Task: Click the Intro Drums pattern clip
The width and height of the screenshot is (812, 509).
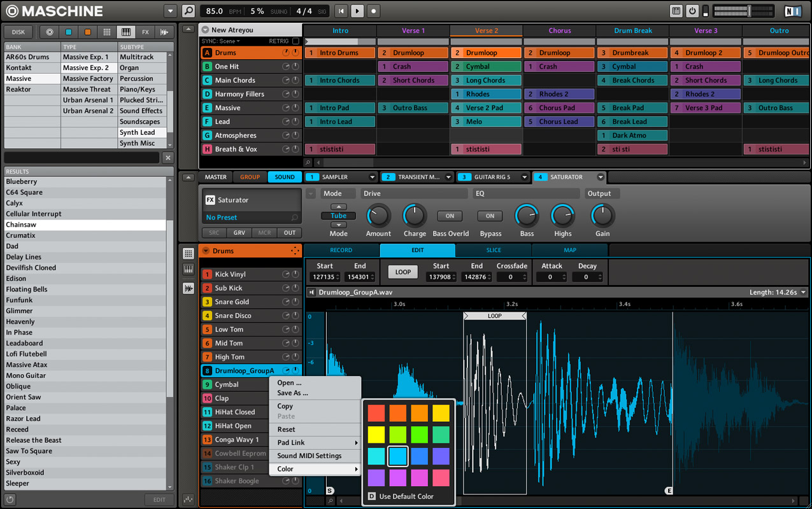Action: 339,53
